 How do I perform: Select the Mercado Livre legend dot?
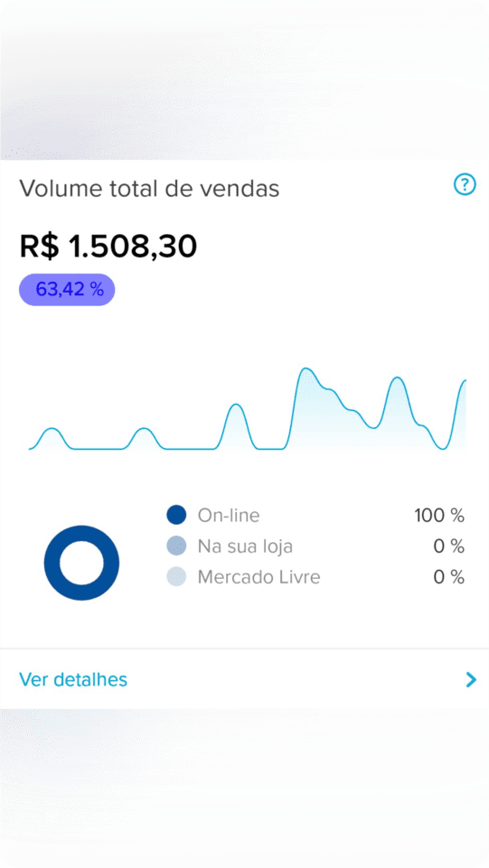tap(176, 577)
